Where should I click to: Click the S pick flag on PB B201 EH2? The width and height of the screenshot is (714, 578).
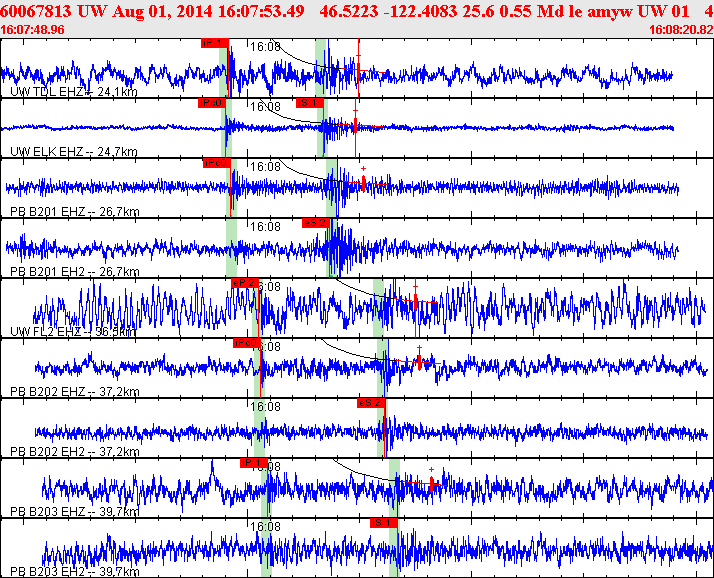[x=315, y=222]
